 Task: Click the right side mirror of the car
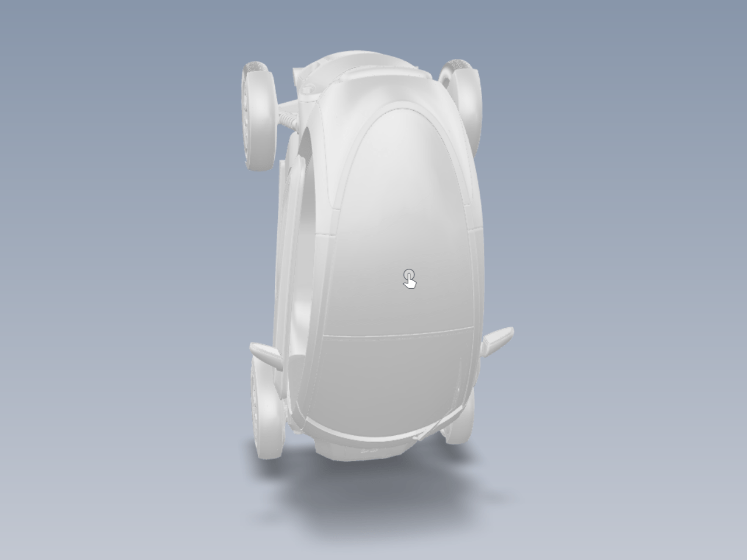(x=497, y=342)
